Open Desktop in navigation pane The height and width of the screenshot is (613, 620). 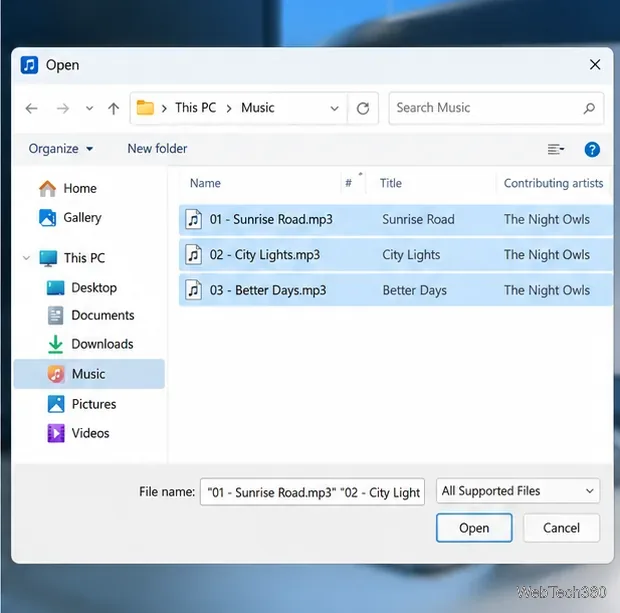point(94,288)
